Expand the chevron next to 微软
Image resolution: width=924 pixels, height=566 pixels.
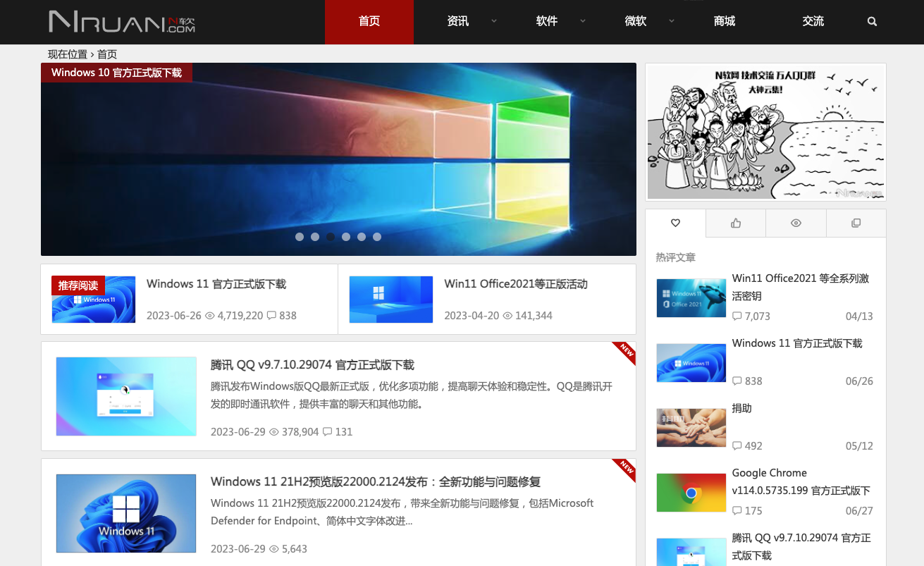coord(672,21)
